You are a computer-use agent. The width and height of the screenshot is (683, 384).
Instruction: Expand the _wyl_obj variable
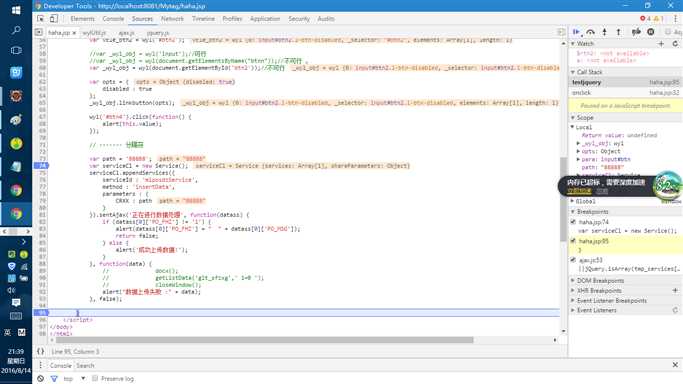coord(578,143)
